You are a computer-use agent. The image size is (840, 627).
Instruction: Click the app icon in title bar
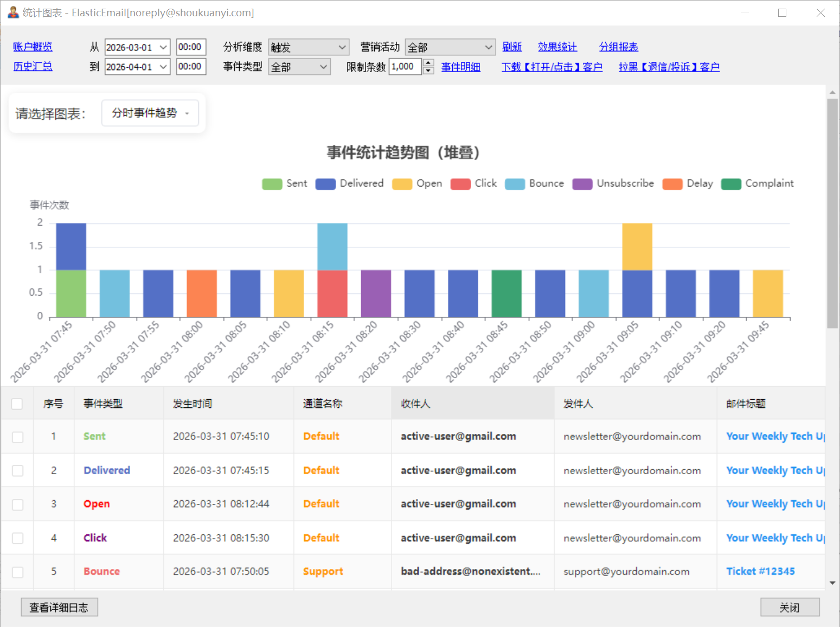click(13, 12)
